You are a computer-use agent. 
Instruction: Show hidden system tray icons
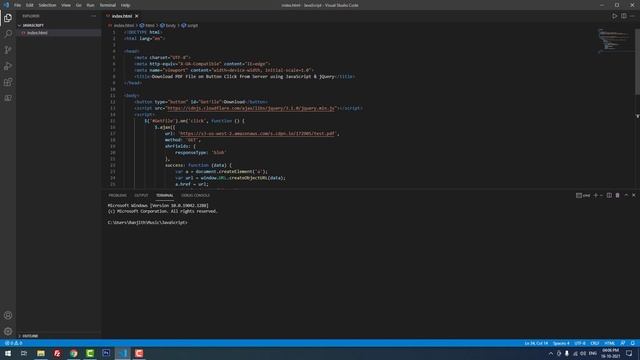550,353
